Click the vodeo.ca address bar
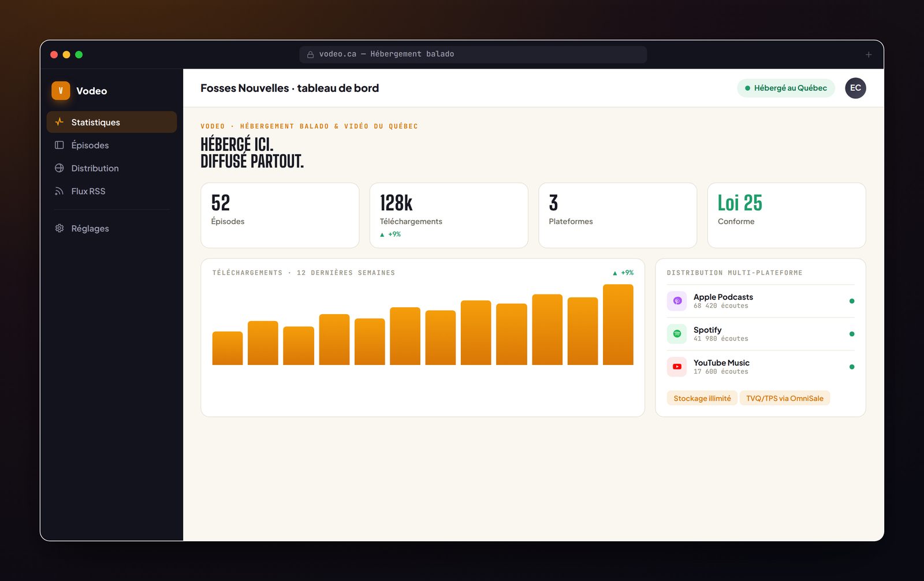This screenshot has height=581, width=924. 473,54
